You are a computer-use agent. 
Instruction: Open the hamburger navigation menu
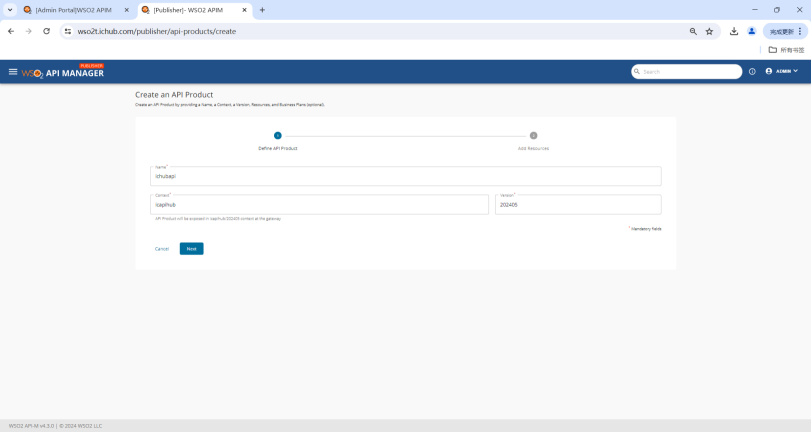[13, 72]
